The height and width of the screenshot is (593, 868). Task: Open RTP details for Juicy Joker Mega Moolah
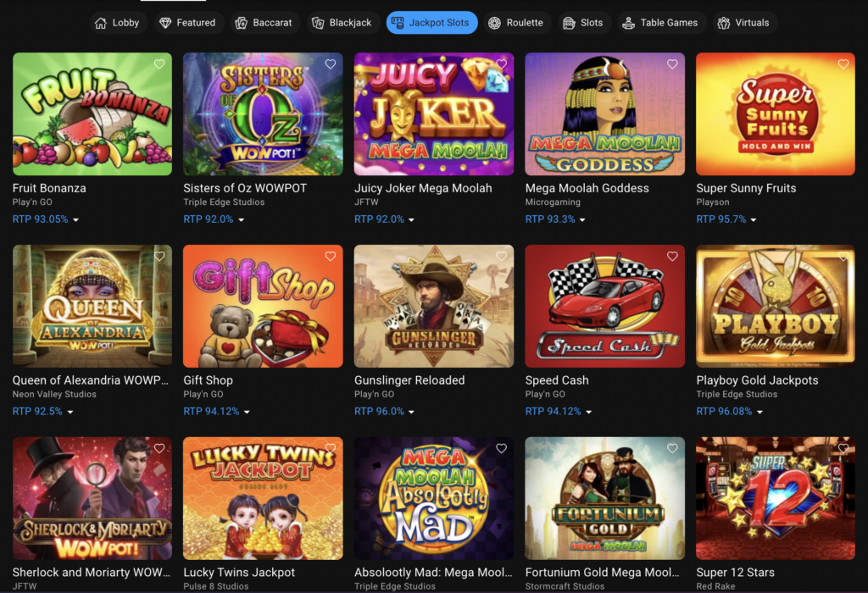click(385, 219)
